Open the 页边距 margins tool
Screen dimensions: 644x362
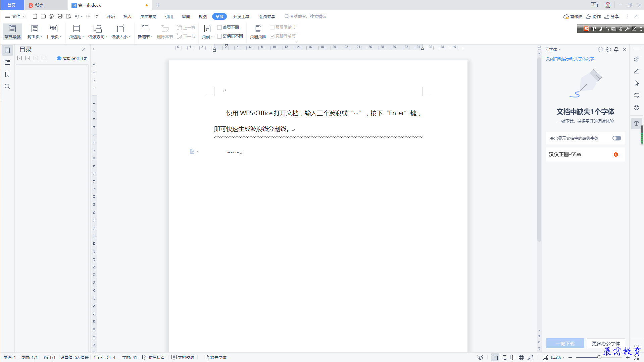coord(77,32)
